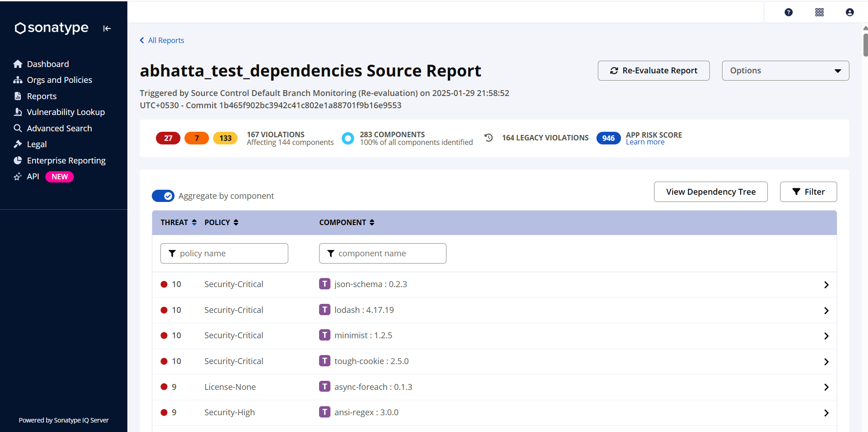
Task: Open the Options dropdown
Action: click(786, 71)
